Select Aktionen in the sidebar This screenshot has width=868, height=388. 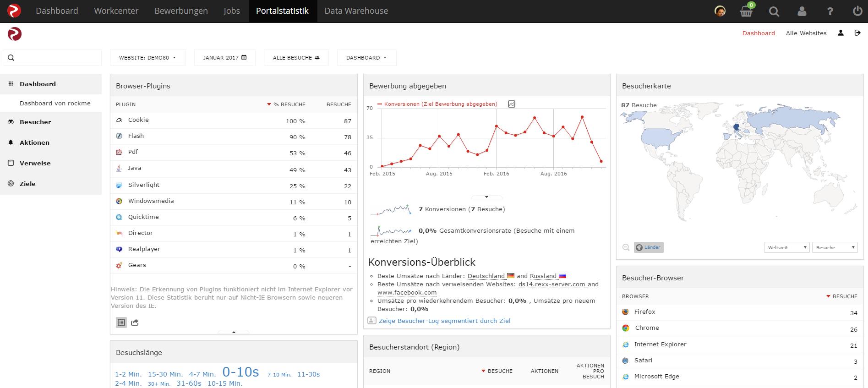51,142
